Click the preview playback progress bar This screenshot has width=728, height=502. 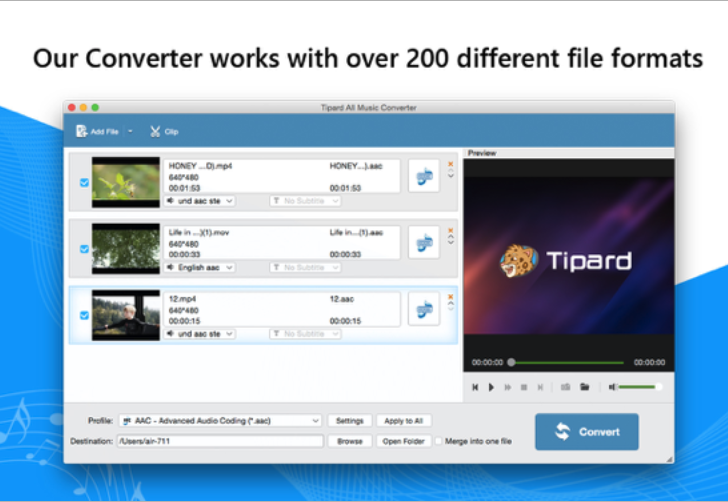click(566, 362)
